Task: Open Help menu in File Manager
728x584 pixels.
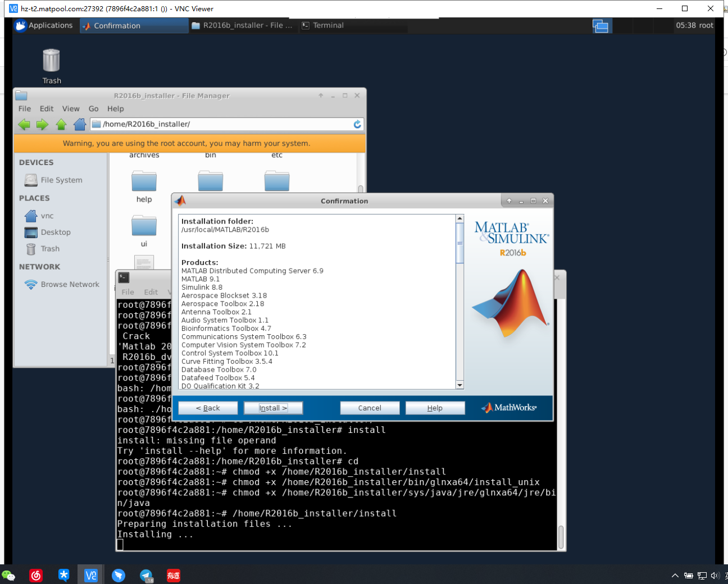Action: [x=116, y=109]
